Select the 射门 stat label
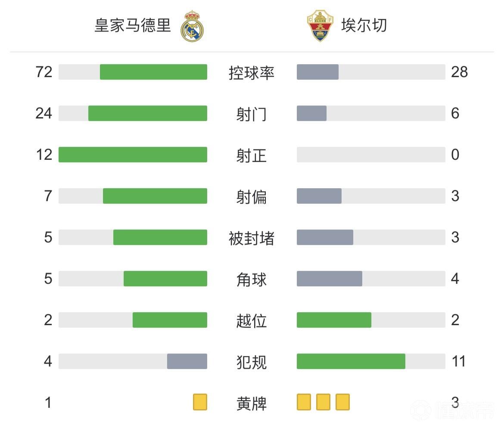This screenshot has height=425, width=504. coord(252,114)
